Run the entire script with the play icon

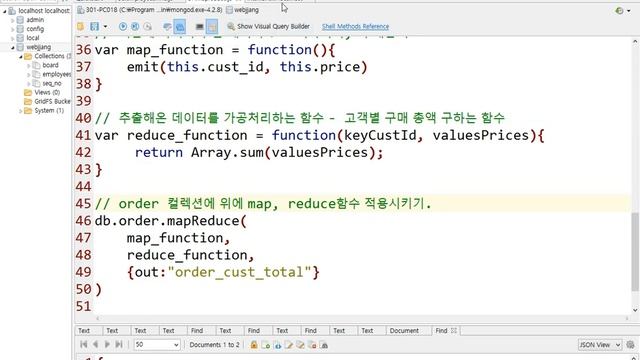(122, 27)
